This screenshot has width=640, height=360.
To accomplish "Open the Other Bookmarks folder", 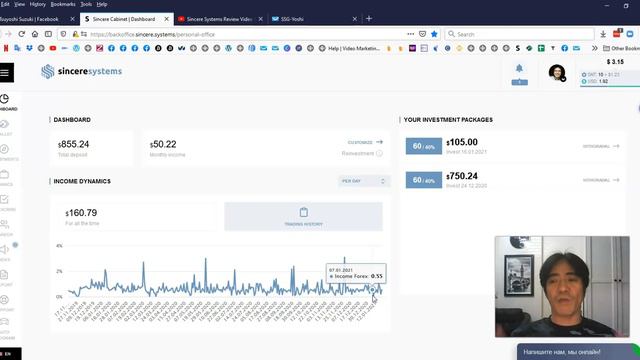I will click(x=621, y=48).
